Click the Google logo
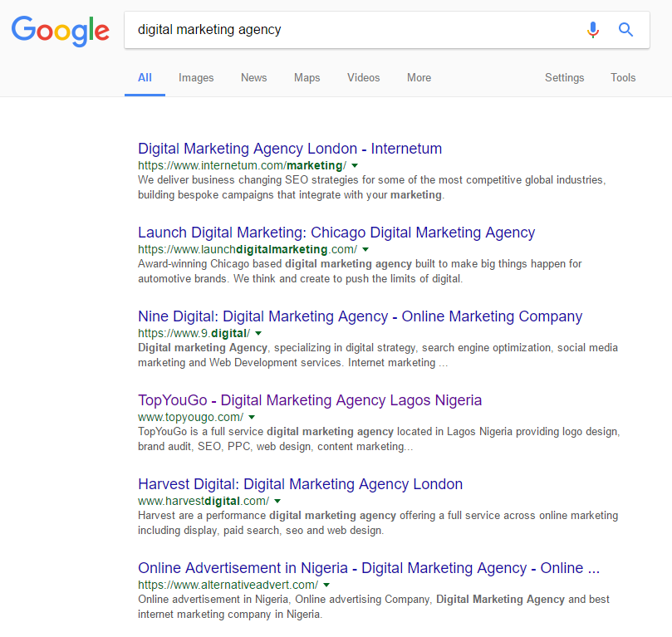The height and width of the screenshot is (637, 672). click(61, 31)
